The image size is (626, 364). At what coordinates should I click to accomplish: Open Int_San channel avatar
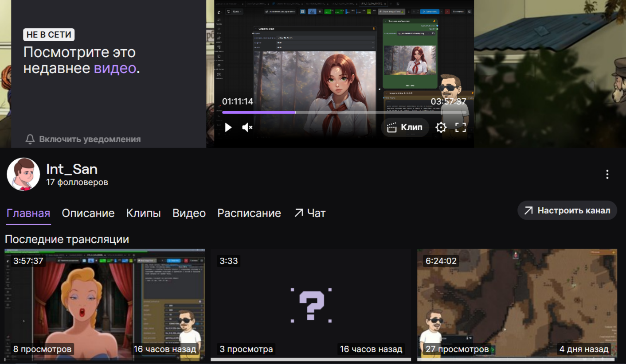[x=23, y=174]
